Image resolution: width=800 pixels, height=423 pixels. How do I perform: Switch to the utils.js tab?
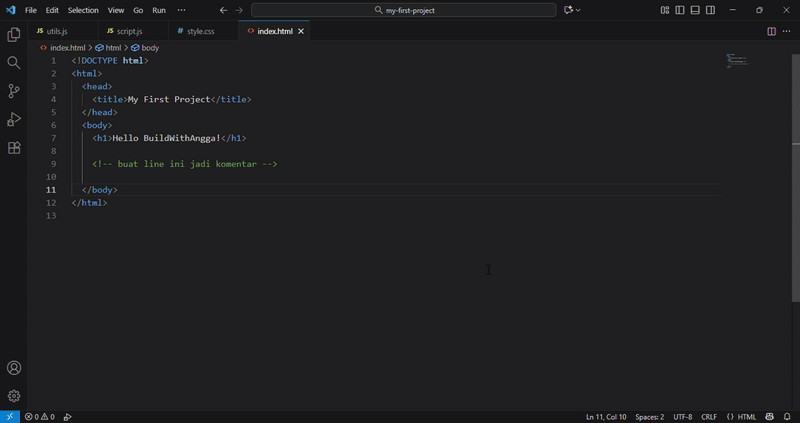[x=63, y=31]
